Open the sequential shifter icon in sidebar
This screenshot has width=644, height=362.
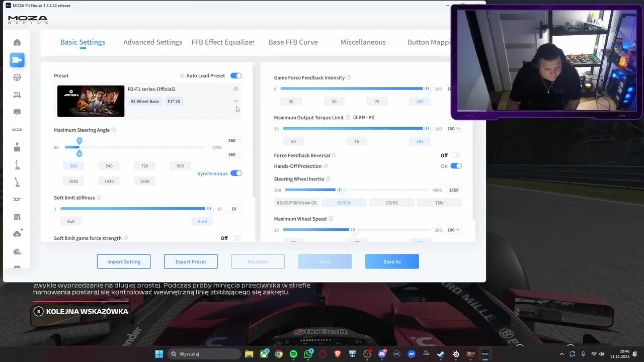(x=17, y=164)
